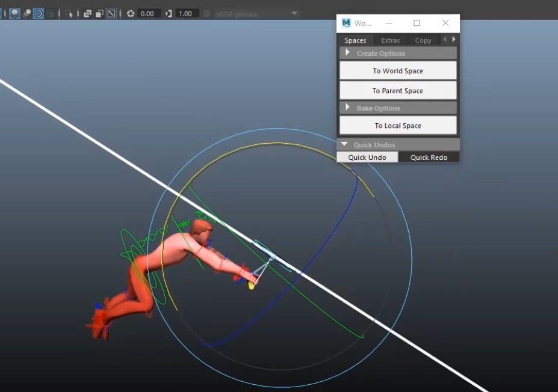Open the Copy tab

pyautogui.click(x=423, y=40)
